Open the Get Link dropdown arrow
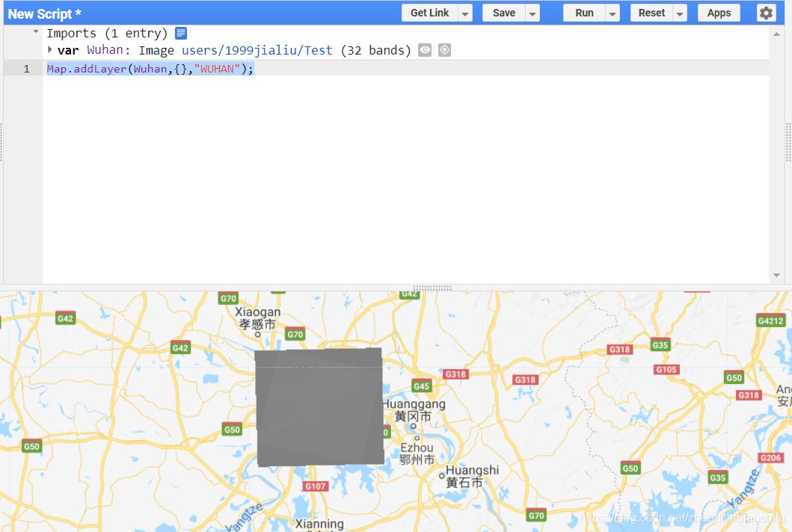The image size is (792, 532). tap(465, 13)
